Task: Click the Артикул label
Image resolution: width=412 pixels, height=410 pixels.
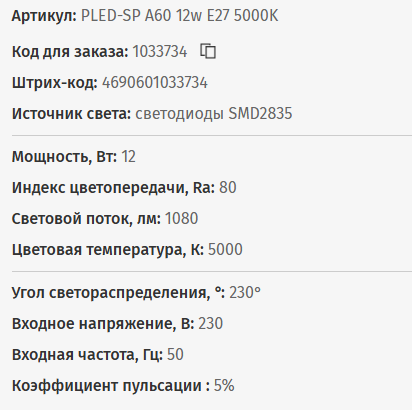Action: 44,16
